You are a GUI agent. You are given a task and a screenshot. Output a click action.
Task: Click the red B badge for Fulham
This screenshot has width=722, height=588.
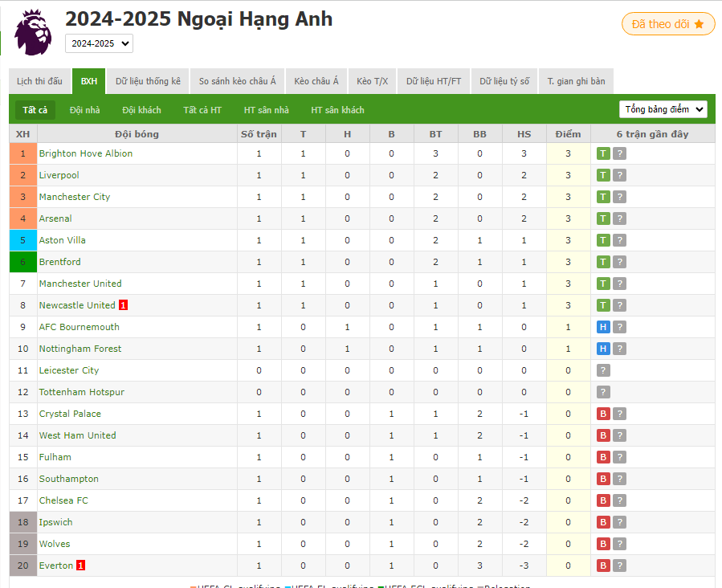click(x=603, y=457)
